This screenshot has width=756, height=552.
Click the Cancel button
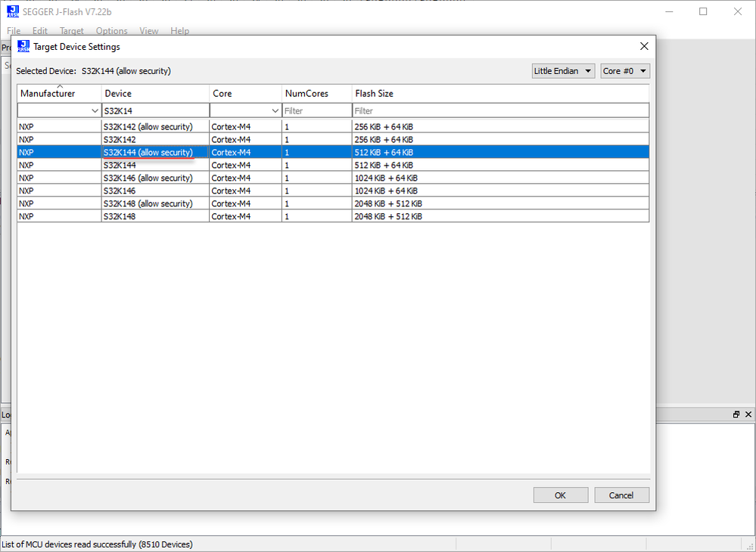(x=621, y=495)
